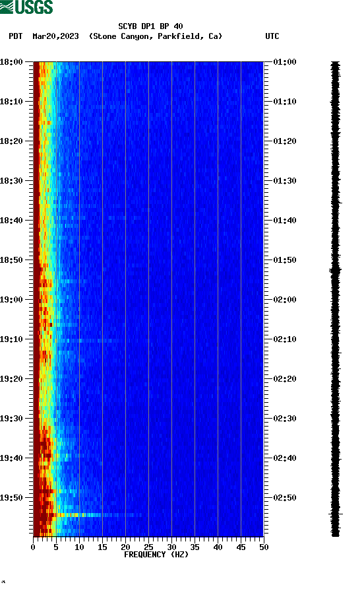Click "(Stone Canyon, Parkfield, Ca)" location text
Viewport: 364px width, 589px height.
(x=156, y=36)
